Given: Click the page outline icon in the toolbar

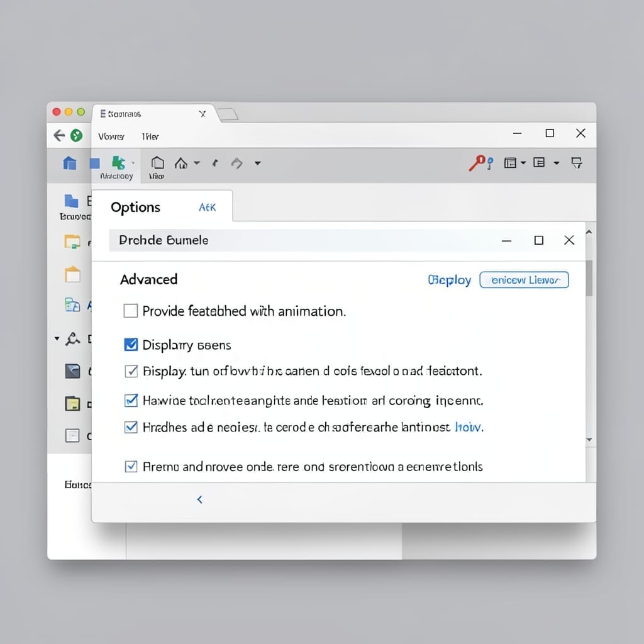Looking at the screenshot, I should [158, 163].
